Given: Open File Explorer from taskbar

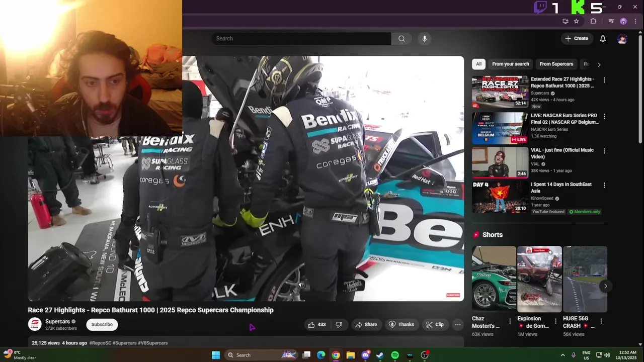Looking at the screenshot, I should [351, 355].
